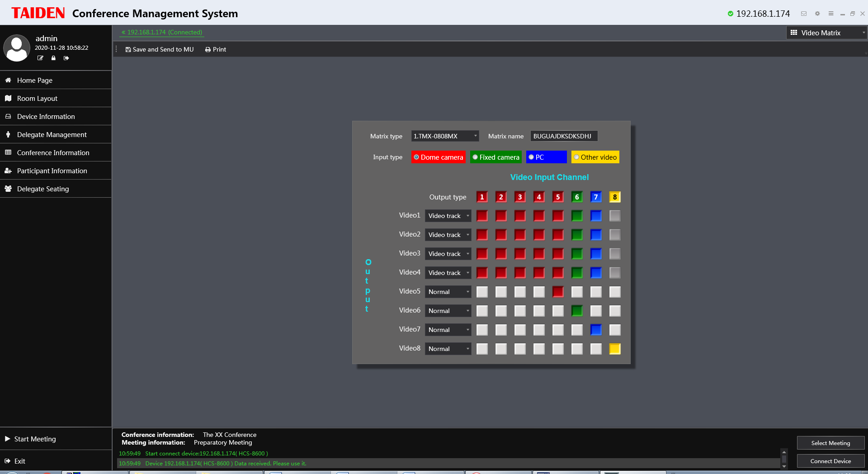Edit the Matrix name text field
The height and width of the screenshot is (474, 868).
pyautogui.click(x=563, y=136)
